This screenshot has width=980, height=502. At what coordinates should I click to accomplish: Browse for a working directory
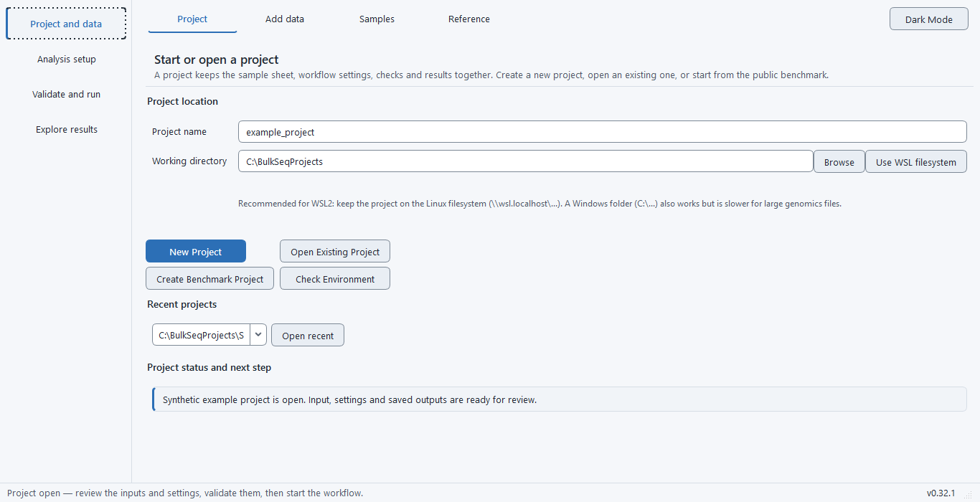click(839, 162)
